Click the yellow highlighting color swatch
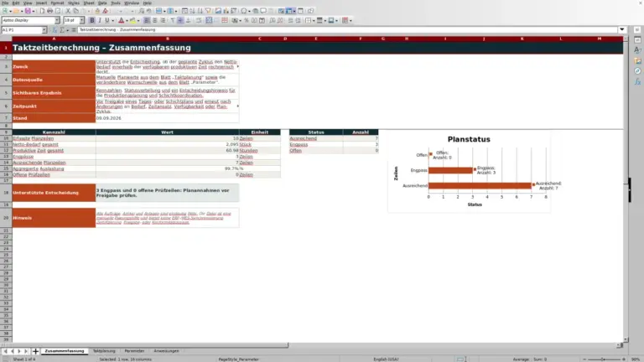 pos(132,20)
